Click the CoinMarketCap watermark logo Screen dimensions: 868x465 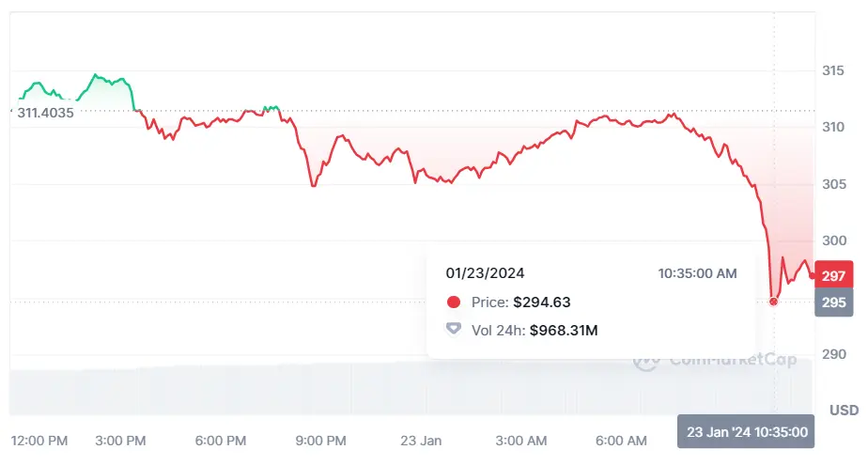pos(644,359)
